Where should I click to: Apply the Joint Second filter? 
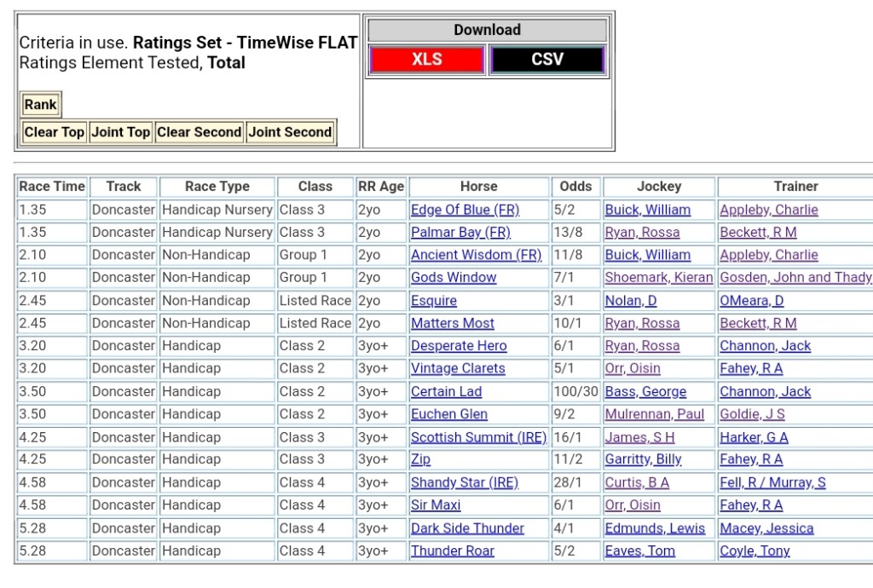click(290, 132)
